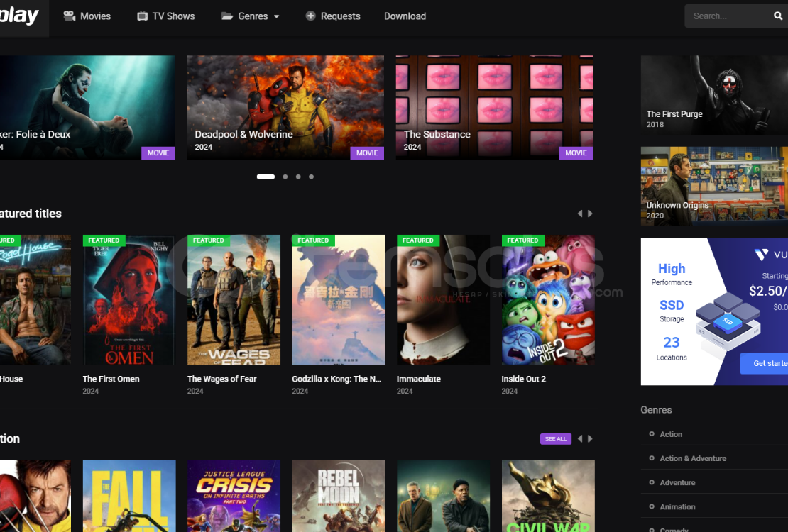Click the Requests plus icon
The width and height of the screenshot is (788, 532).
coord(310,16)
